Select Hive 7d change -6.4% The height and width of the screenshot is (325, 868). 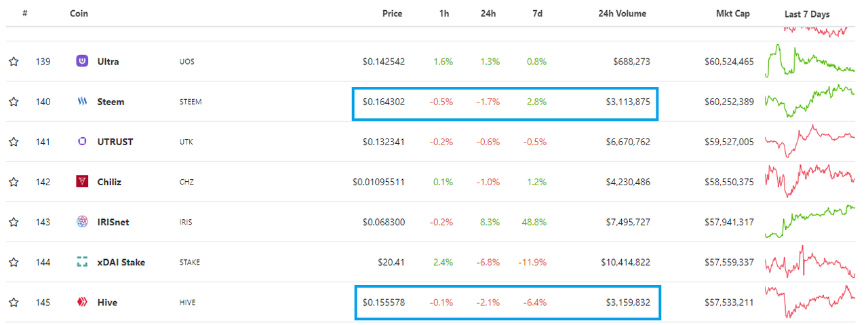tap(534, 303)
